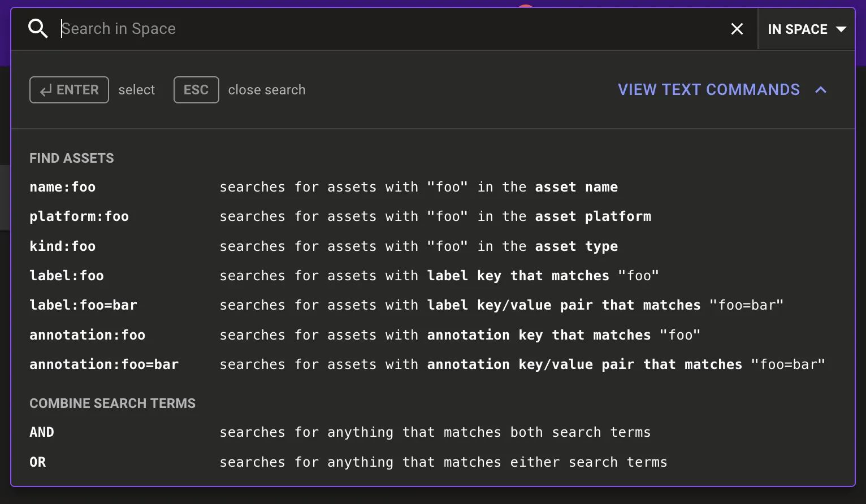Select the OR operator command
The width and height of the screenshot is (866, 504).
click(x=38, y=462)
